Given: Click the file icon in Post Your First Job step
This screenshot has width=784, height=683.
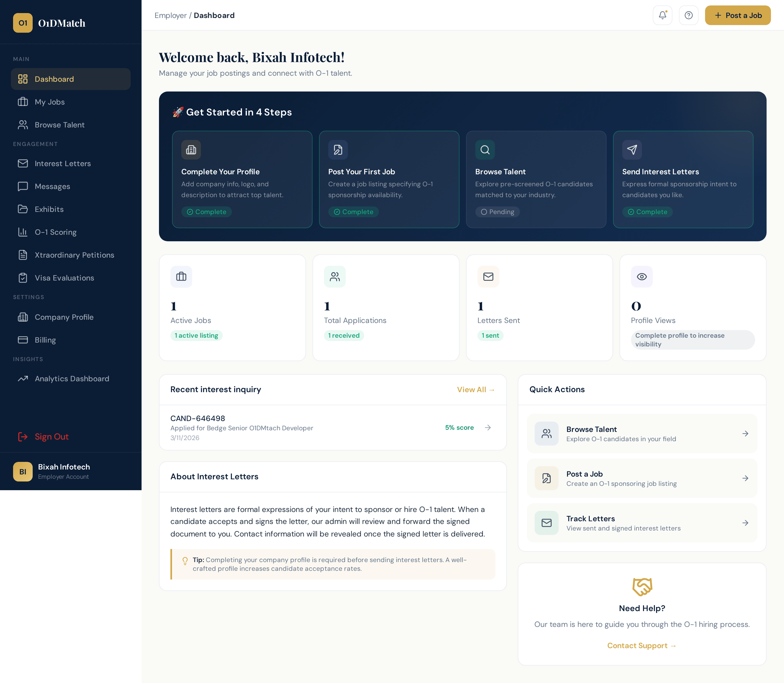Looking at the screenshot, I should pyautogui.click(x=338, y=150).
